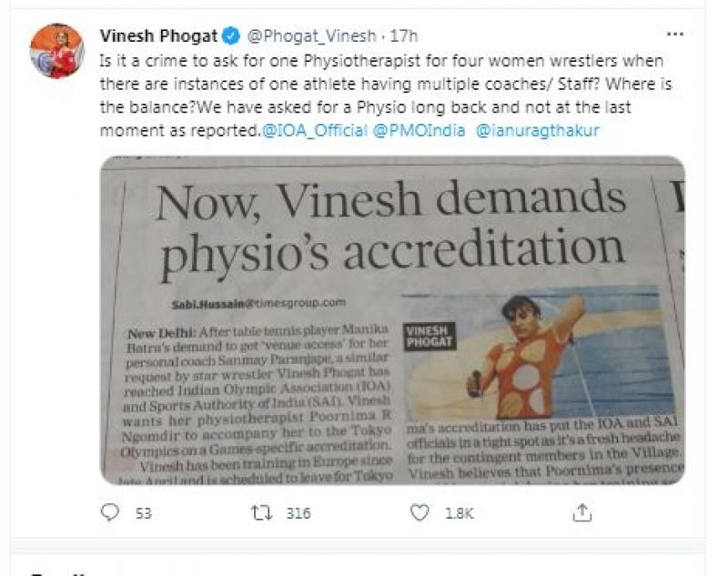The image size is (728, 576).
Task: Click the 17h timestamp
Action: [404, 36]
